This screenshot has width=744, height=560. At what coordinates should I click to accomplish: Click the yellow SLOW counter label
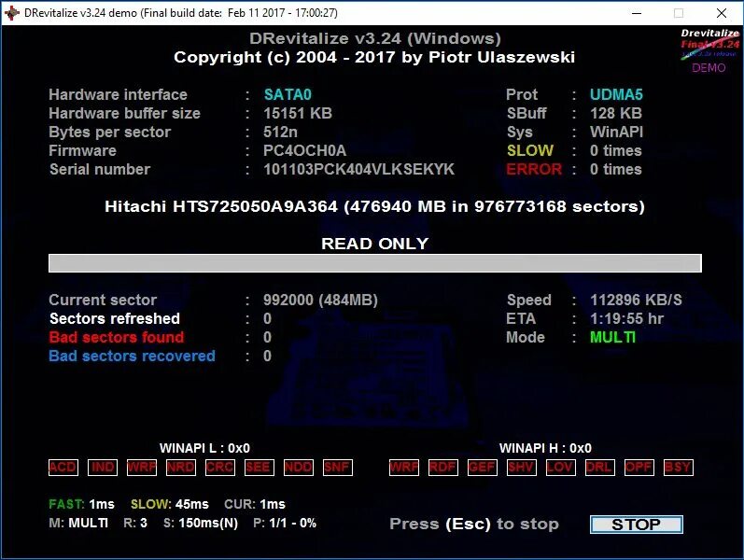point(530,151)
